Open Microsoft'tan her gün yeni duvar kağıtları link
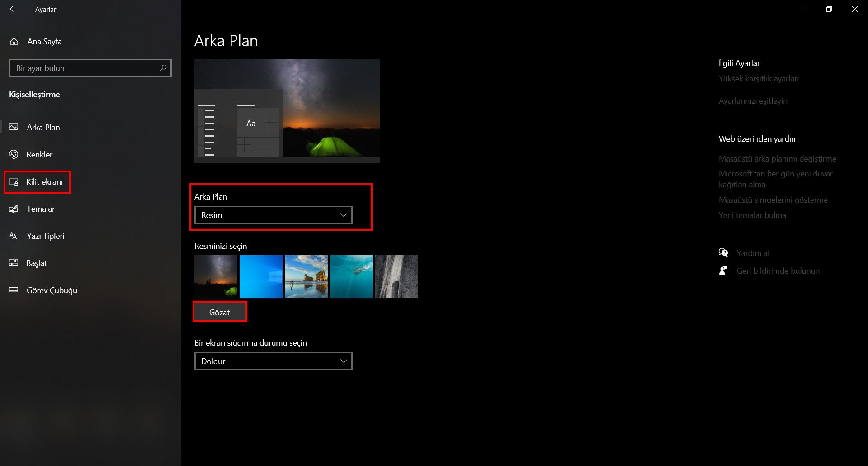This screenshot has width=868, height=466. pyautogui.click(x=776, y=179)
